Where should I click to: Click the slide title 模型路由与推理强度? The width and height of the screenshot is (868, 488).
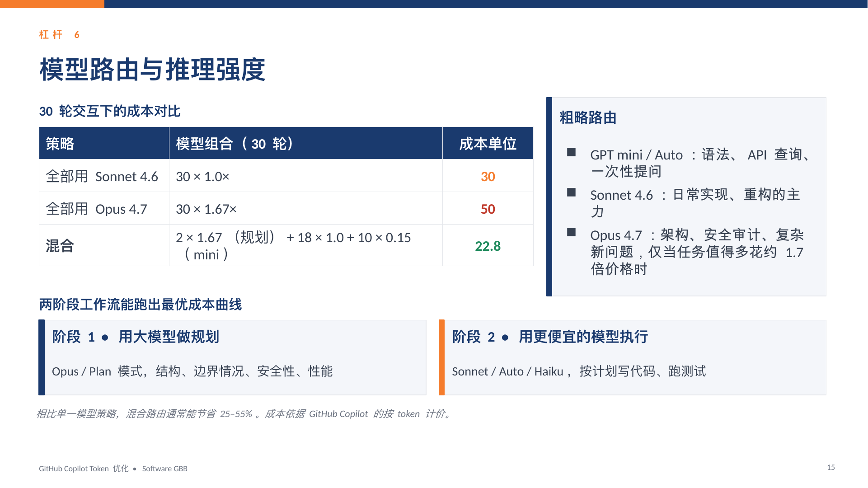[x=152, y=70]
